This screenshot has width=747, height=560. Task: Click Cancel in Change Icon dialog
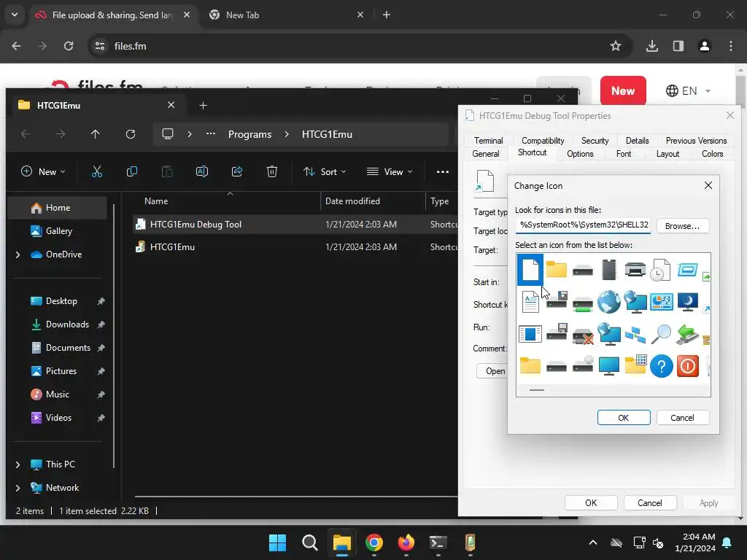(682, 418)
